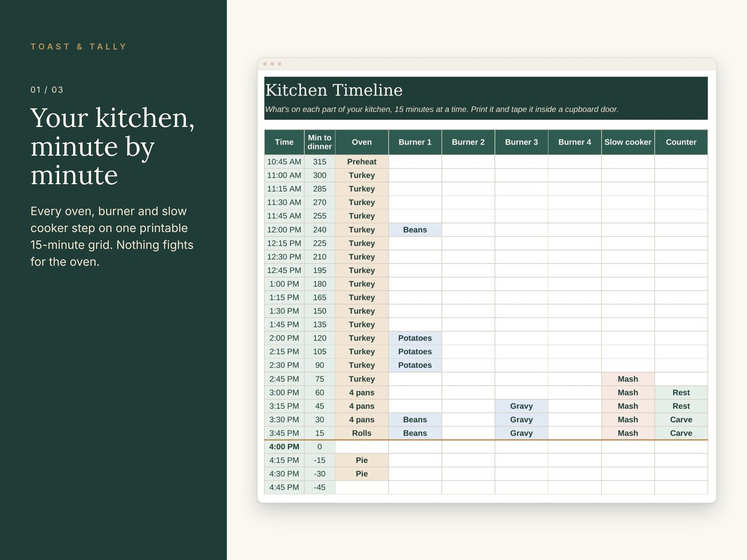Click the TOAST & TALLY brand label
The image size is (747, 560).
click(78, 47)
